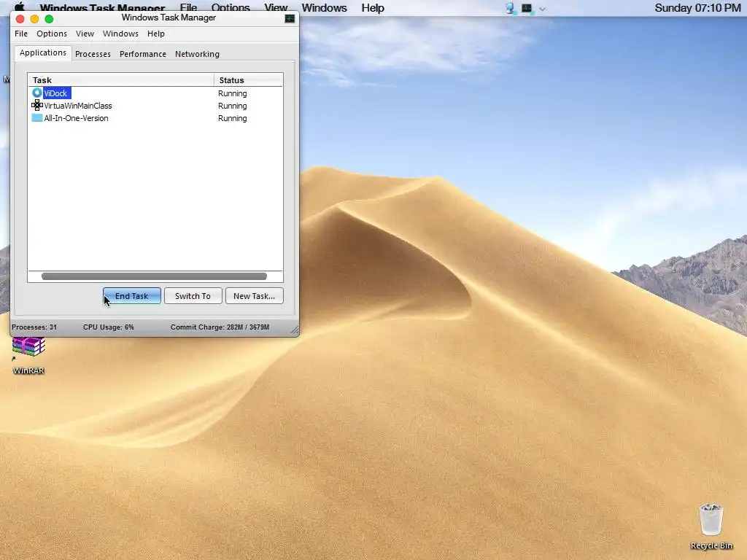747x560 pixels.
Task: Open the View menu in Task Manager window
Action: pyautogui.click(x=85, y=34)
